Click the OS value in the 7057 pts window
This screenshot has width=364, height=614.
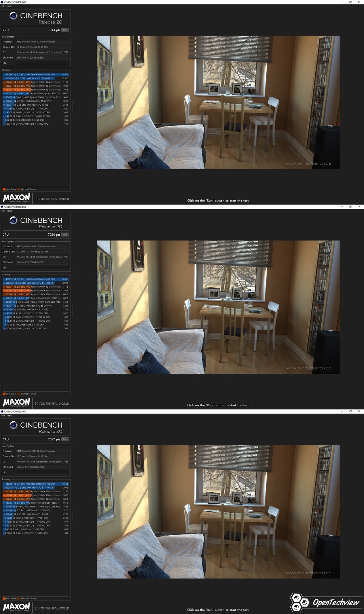[42, 462]
